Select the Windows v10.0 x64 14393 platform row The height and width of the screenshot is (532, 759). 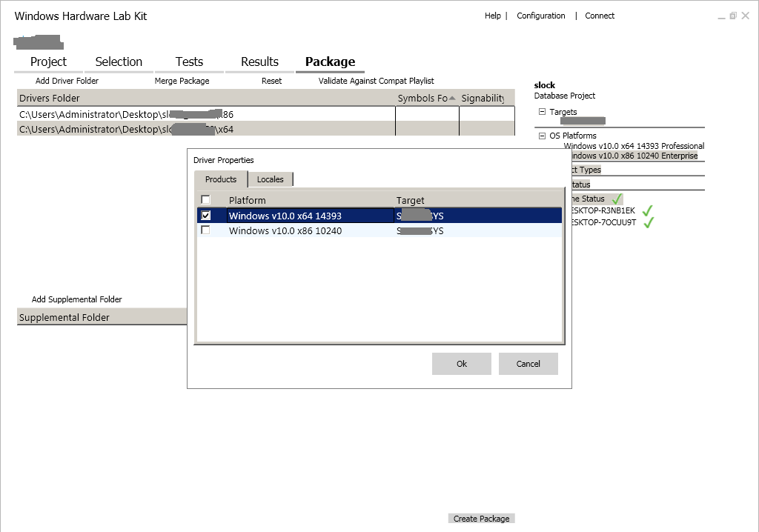(379, 216)
